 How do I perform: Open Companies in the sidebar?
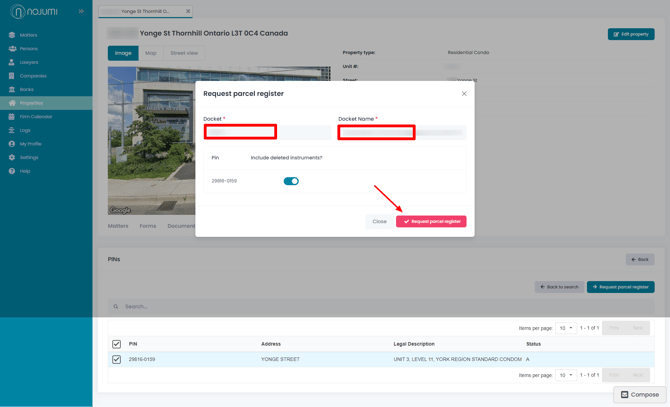coord(33,76)
